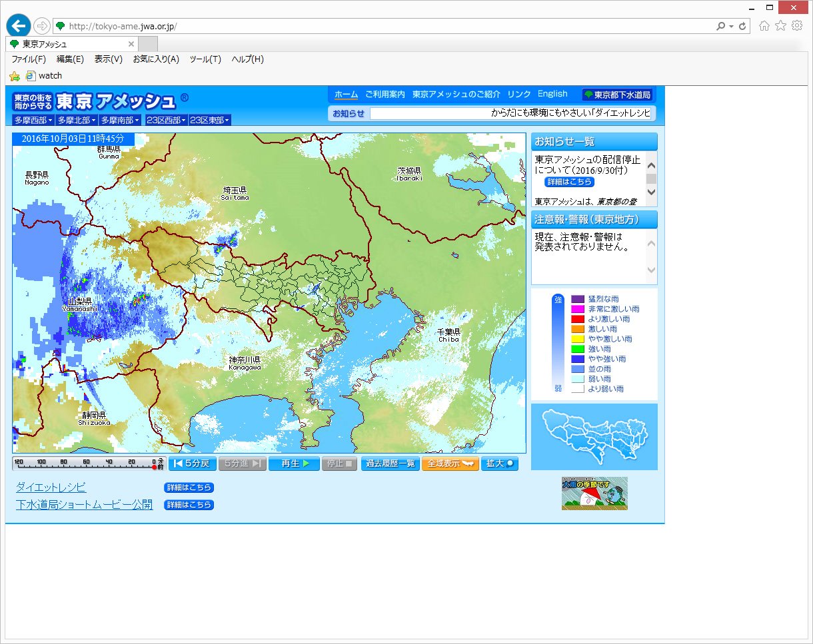Viewport: 813px width, 644px height.
Task: Click the お知らせ一覧 panel header
Action: coord(594,142)
